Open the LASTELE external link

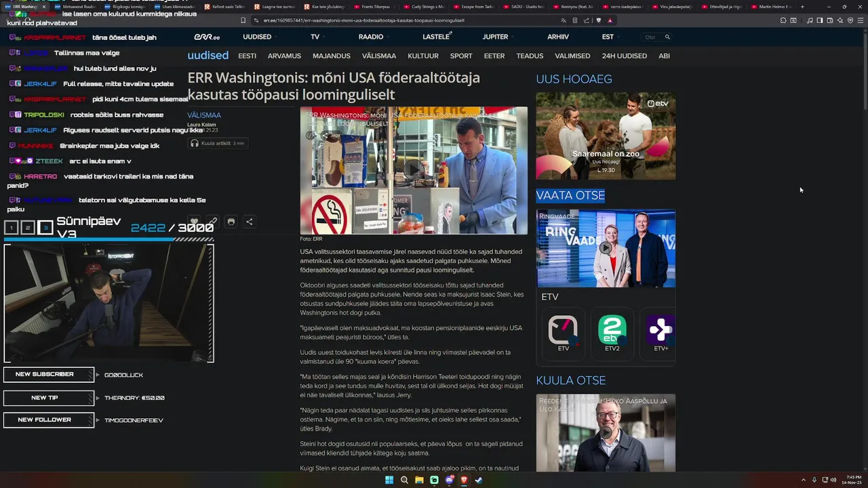[x=437, y=37]
